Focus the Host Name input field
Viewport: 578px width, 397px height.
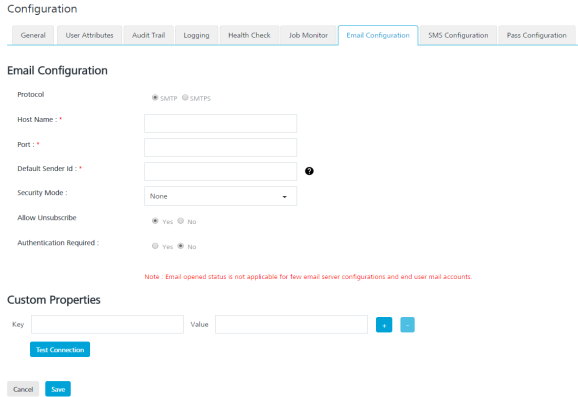click(x=220, y=123)
